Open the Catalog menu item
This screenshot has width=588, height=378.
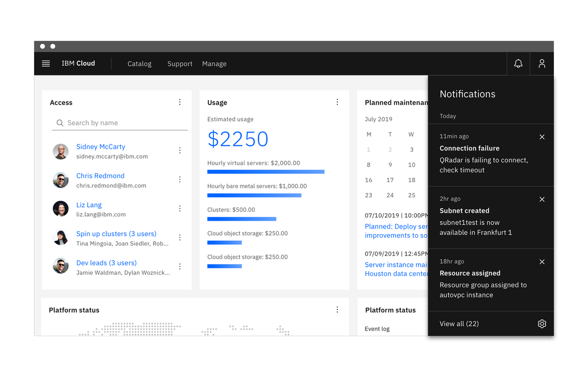[x=139, y=63]
